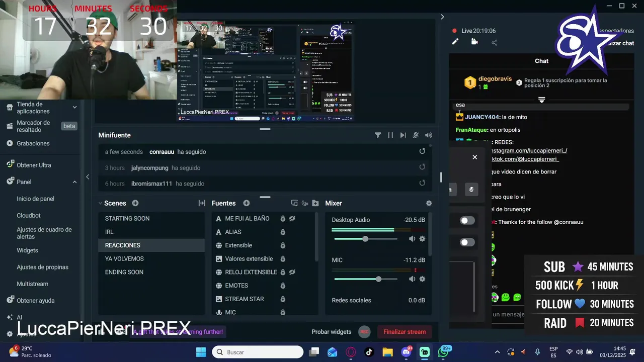Open Windows Start menu
Screen dimensions: 644x362
click(x=201, y=352)
